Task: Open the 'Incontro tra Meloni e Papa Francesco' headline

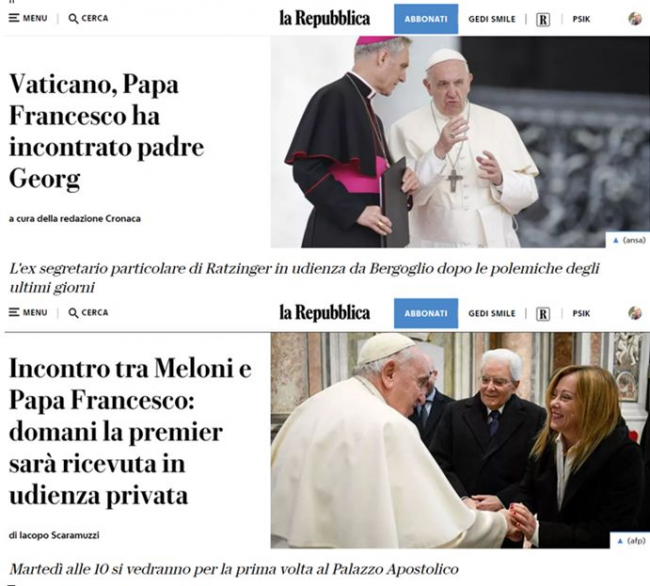Action: [x=130, y=431]
